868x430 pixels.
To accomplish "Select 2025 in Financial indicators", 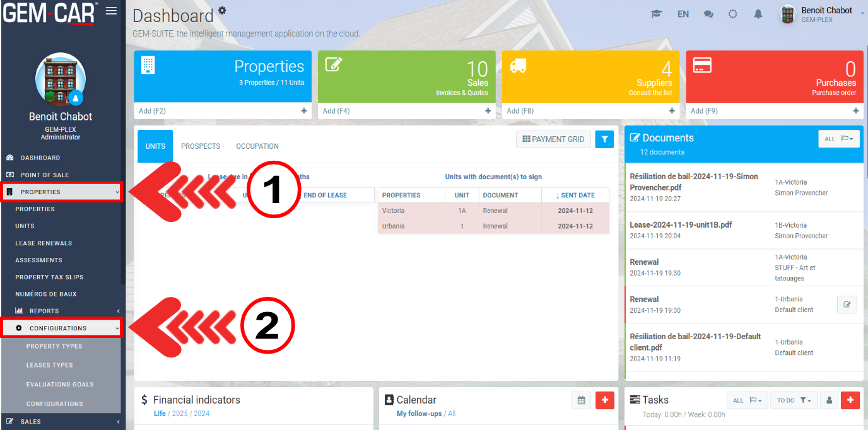I will coord(180,414).
